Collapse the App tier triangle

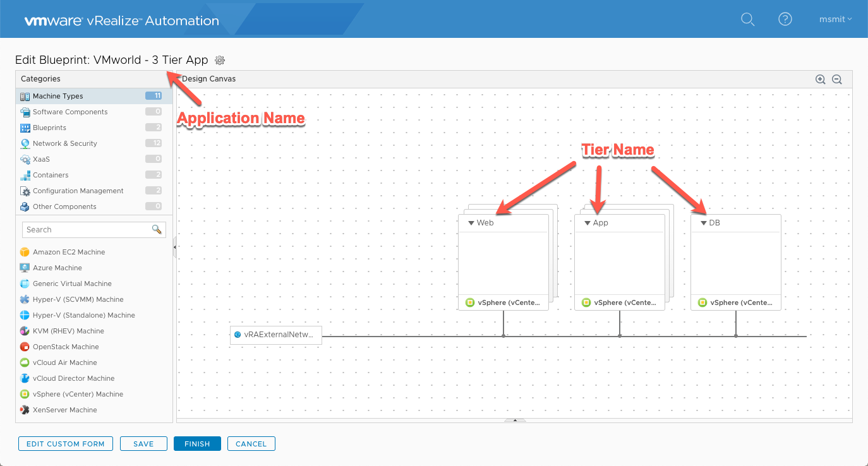coord(588,223)
